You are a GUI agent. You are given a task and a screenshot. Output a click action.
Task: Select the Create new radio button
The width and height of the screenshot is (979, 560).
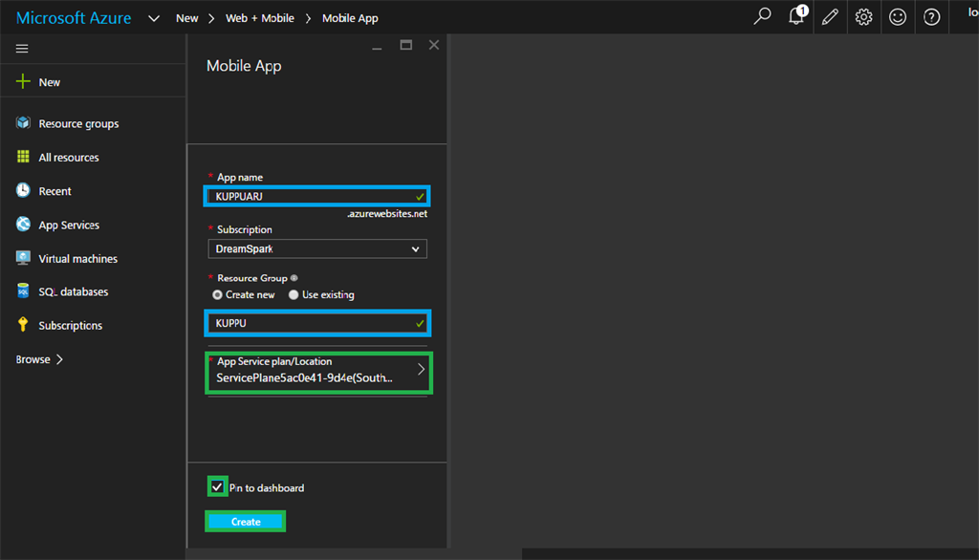click(x=218, y=295)
